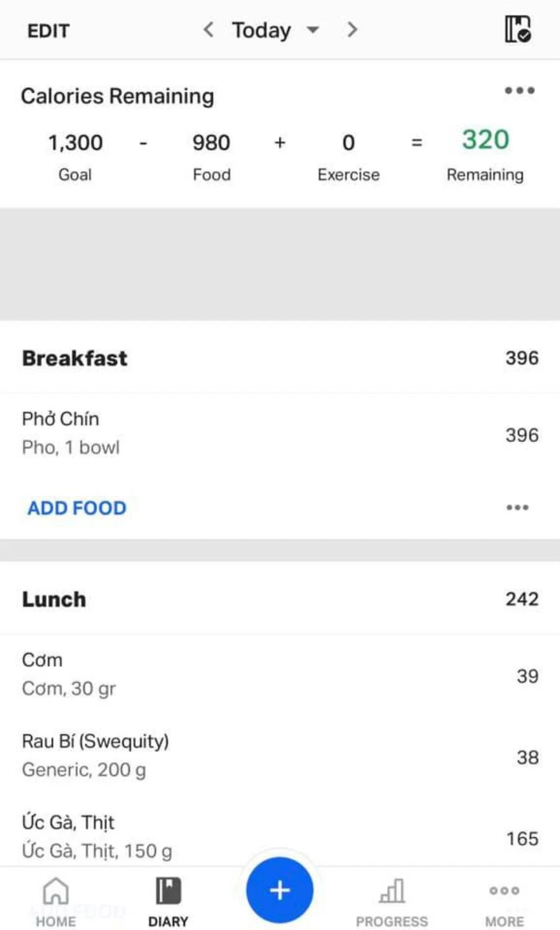Expand the Today date dropdown arrow
Image resolution: width=560 pixels, height=930 pixels.
coord(313,30)
